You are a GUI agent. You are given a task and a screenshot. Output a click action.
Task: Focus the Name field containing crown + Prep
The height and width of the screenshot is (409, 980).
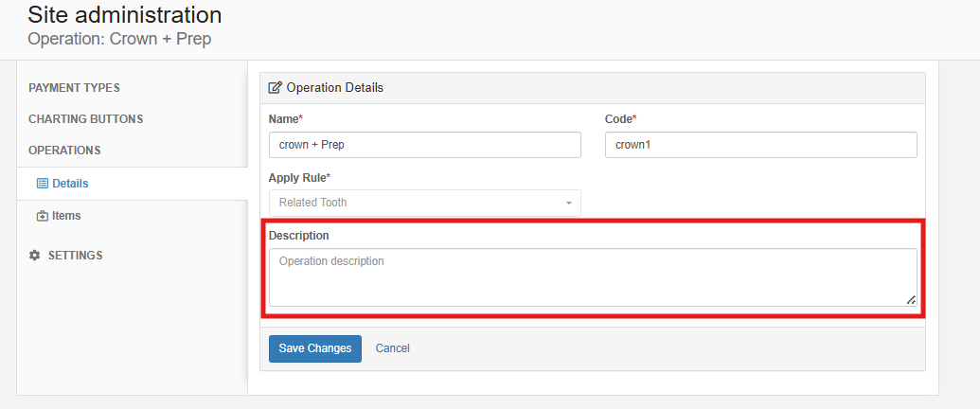click(x=425, y=145)
